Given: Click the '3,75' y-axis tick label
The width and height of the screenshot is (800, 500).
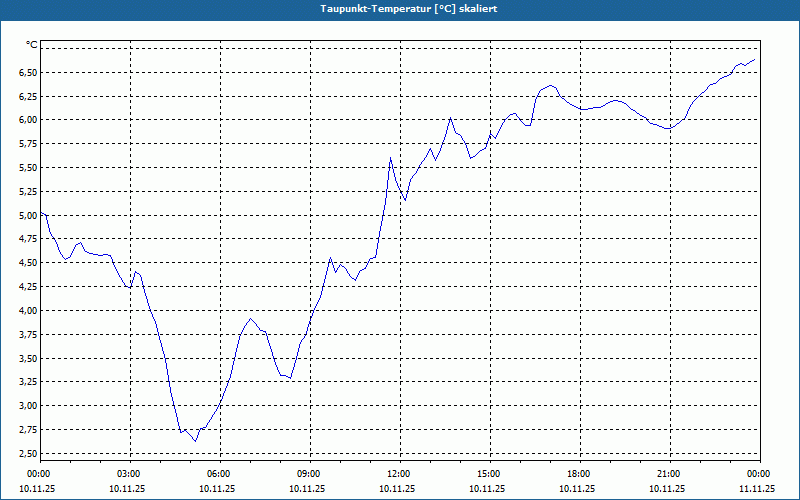Looking at the screenshot, I should [28, 334].
